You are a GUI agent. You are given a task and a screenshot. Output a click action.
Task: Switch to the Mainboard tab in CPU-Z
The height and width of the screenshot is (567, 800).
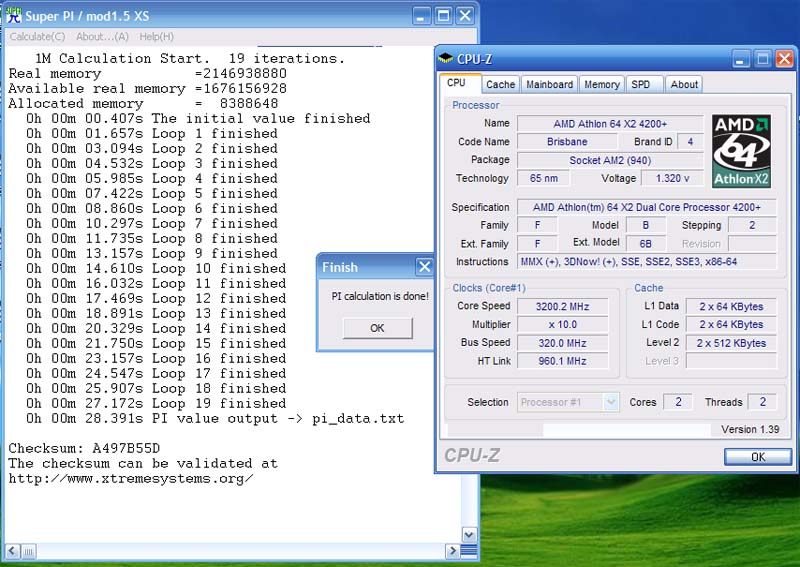click(549, 84)
